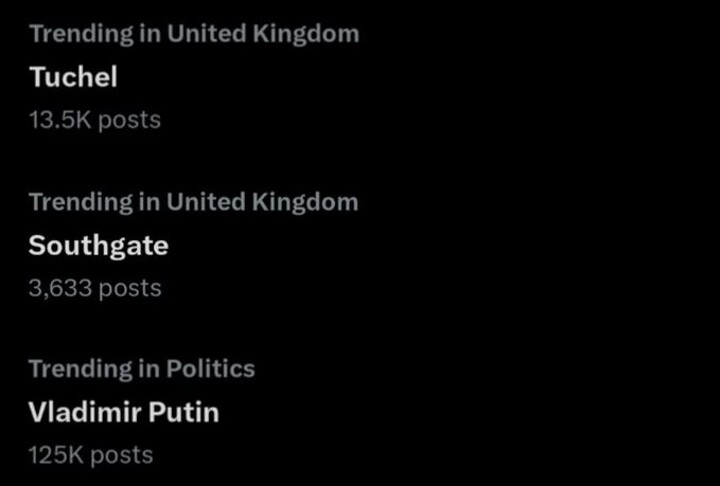Click the word Putin in the trend title
The width and height of the screenshot is (720, 486).
pos(183,412)
